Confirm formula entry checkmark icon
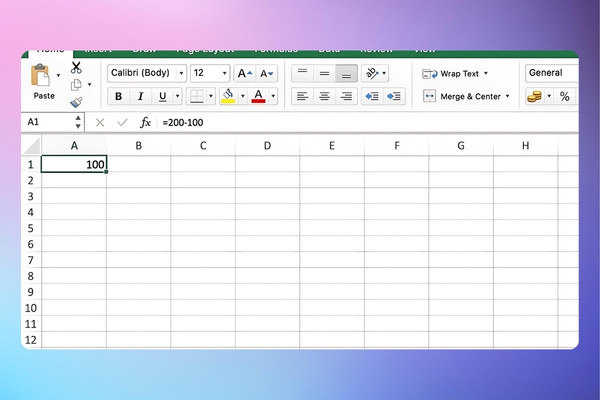Viewport: 600px width, 400px height. click(x=122, y=122)
